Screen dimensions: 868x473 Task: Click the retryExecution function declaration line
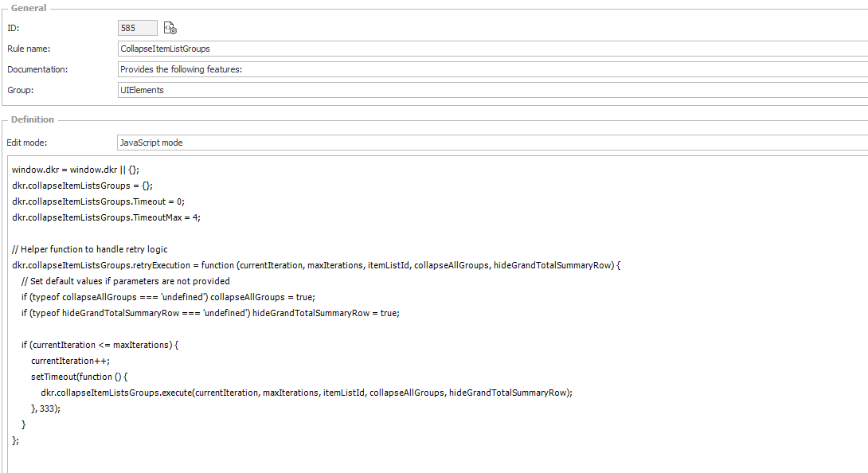point(315,265)
